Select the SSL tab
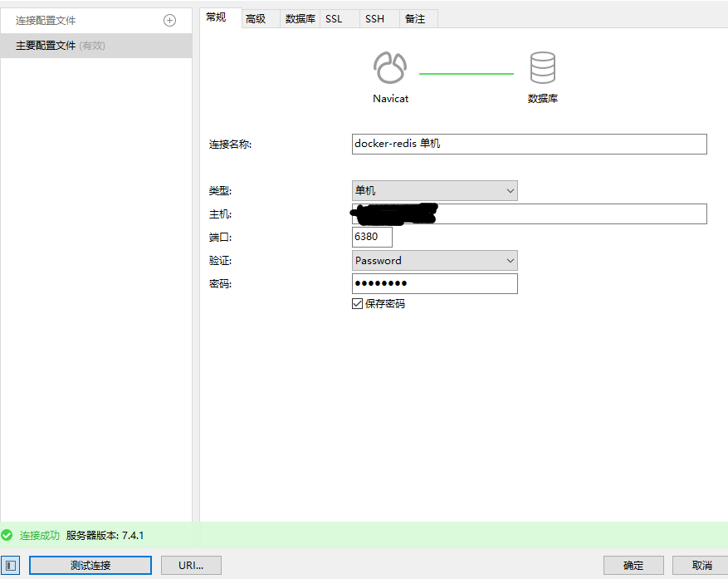Image resolution: width=728 pixels, height=579 pixels. [x=334, y=18]
